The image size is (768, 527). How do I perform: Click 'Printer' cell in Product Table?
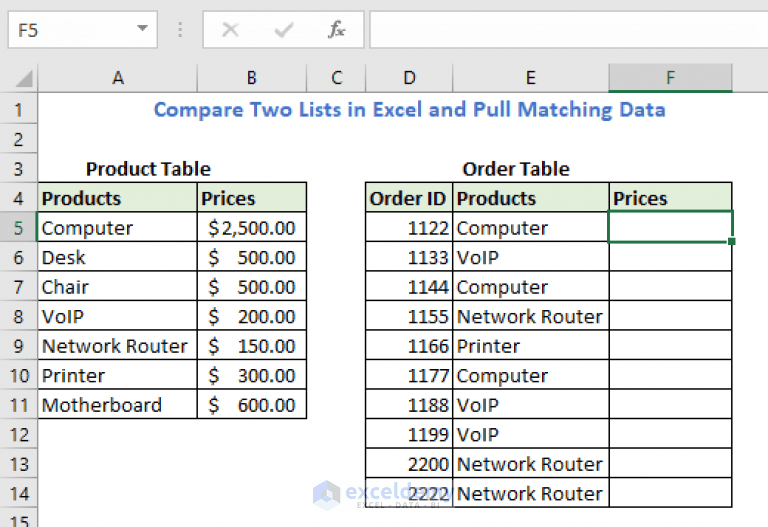point(118,375)
